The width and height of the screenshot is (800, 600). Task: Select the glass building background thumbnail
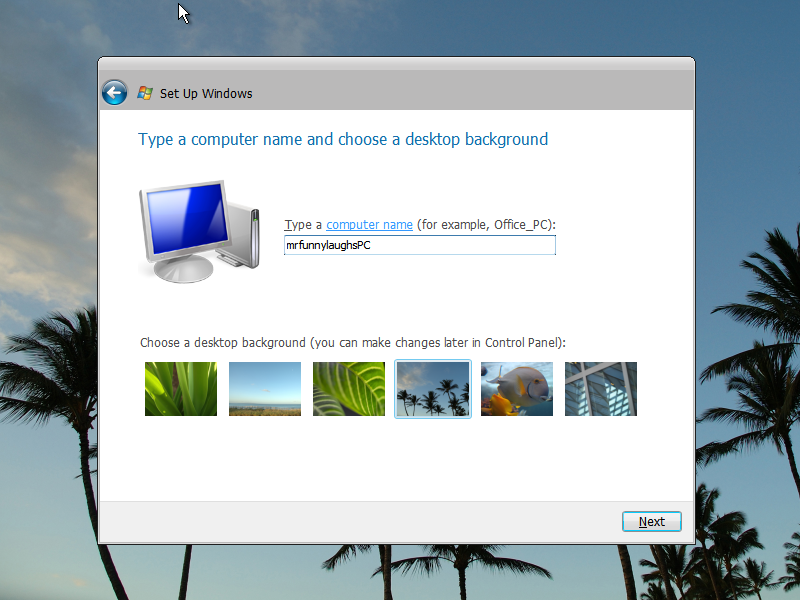click(601, 389)
